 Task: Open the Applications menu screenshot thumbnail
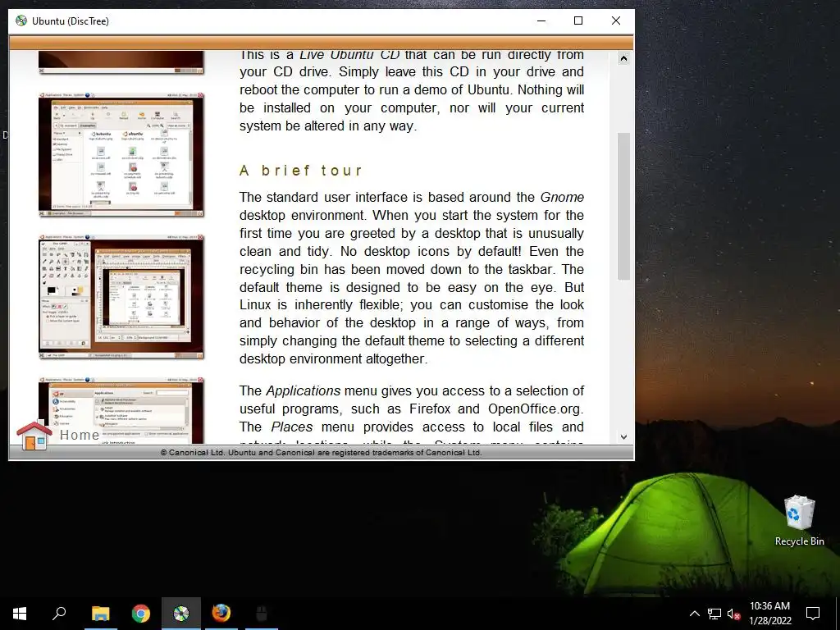pyautogui.click(x=121, y=410)
